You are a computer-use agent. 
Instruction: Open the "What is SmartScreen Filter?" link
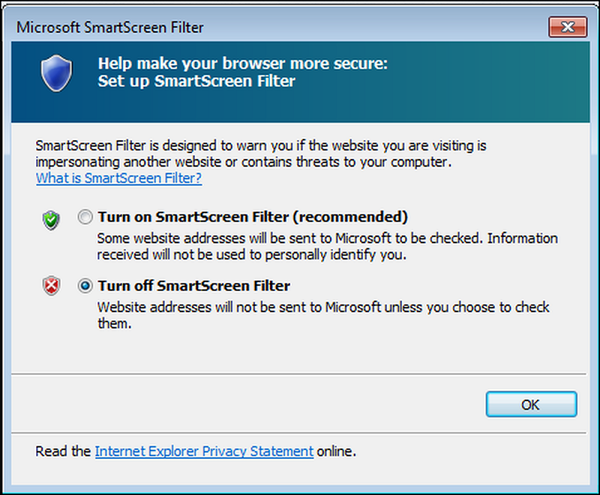click(118, 179)
